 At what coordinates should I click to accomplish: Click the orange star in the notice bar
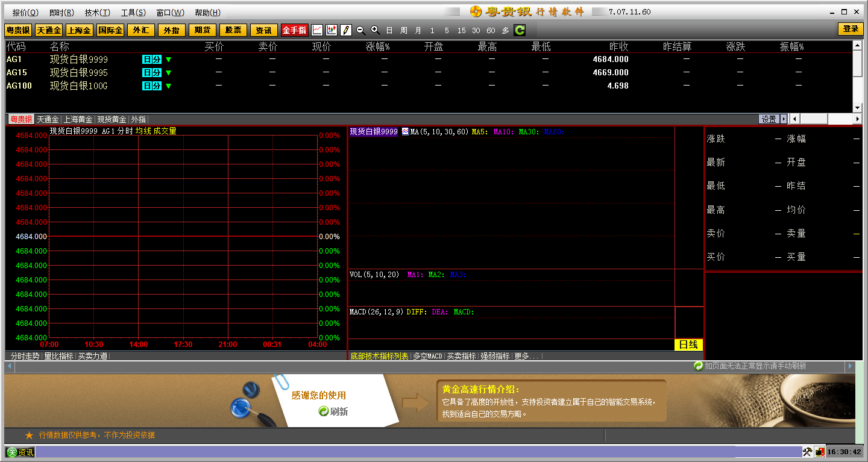[x=29, y=435]
